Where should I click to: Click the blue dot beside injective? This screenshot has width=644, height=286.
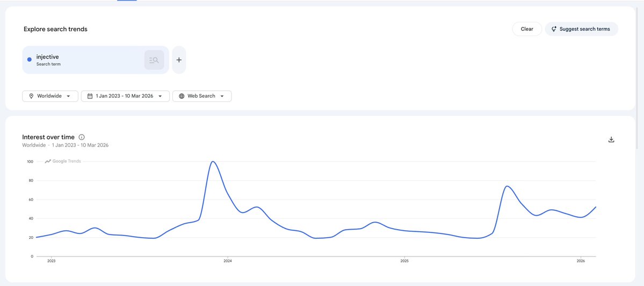(x=30, y=60)
